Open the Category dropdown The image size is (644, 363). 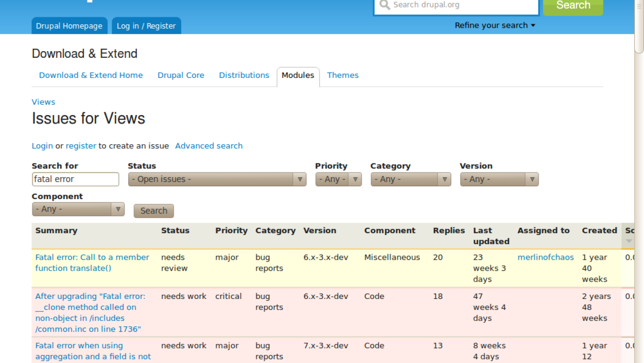[x=411, y=179]
